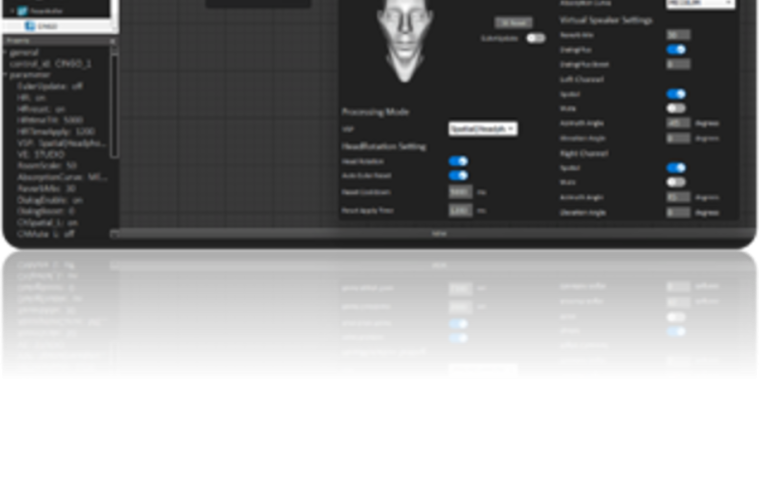Open the Absorption Curve dropdown
Screen dimensions: 759x500
tap(700, 4)
